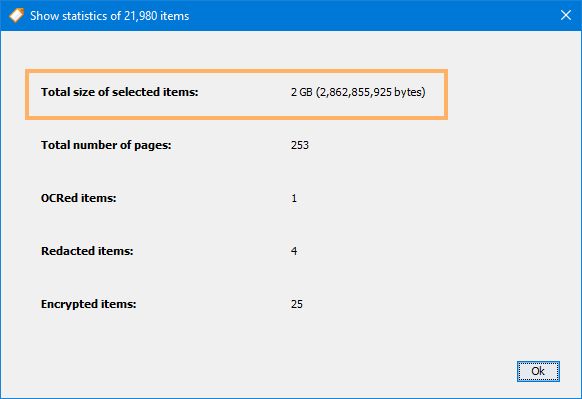Close the statistics dialog
Viewport: 582px width, 399px height.
tap(566, 15)
